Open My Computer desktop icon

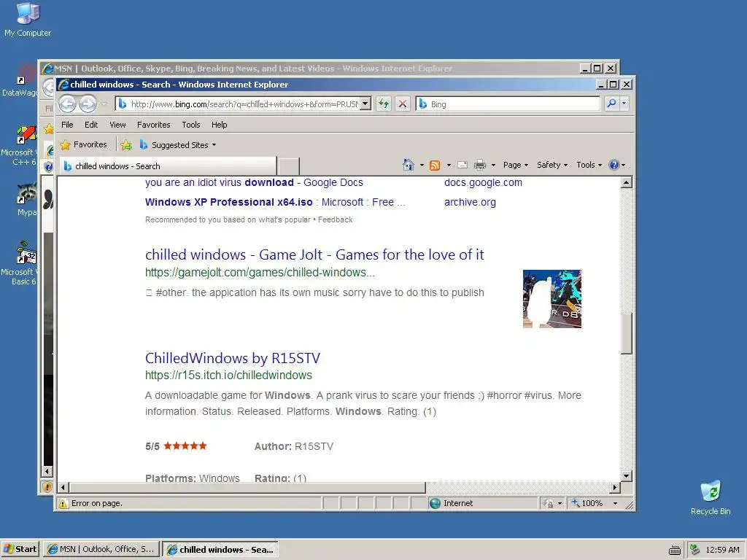coord(28,20)
